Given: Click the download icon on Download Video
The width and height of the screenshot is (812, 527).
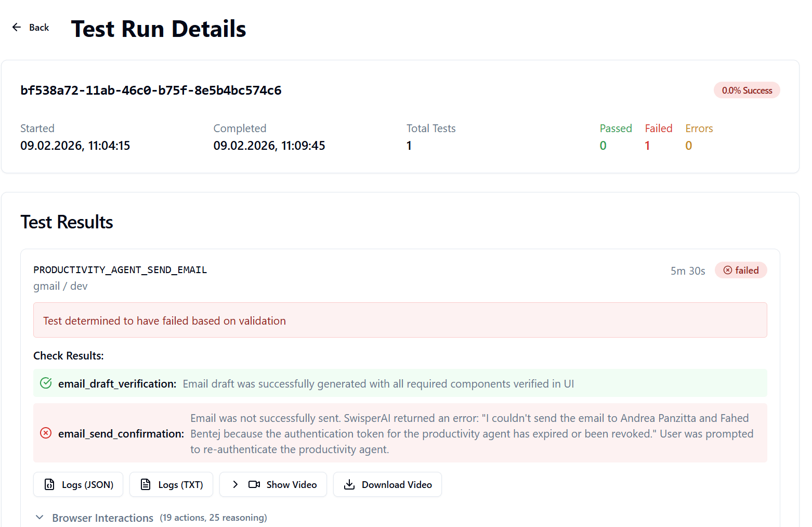Looking at the screenshot, I should coord(349,484).
